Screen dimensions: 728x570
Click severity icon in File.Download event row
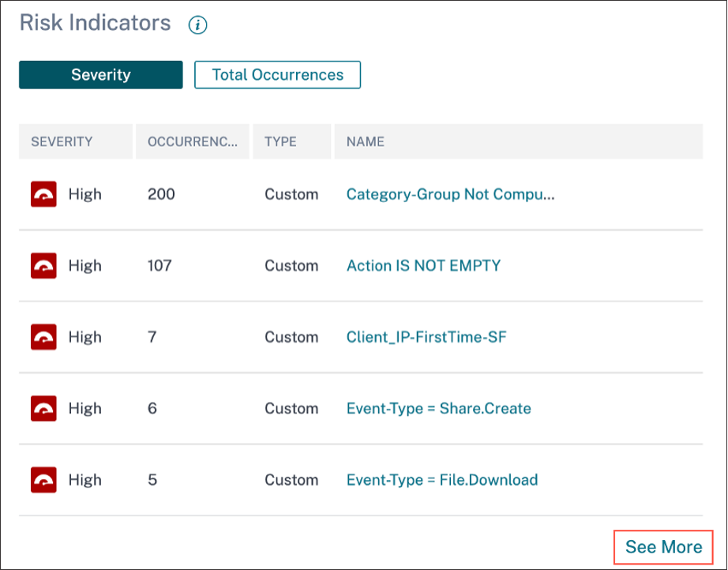tap(43, 479)
